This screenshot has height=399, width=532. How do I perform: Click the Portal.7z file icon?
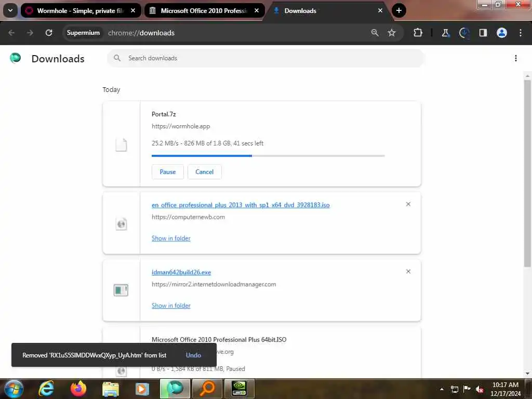121,145
